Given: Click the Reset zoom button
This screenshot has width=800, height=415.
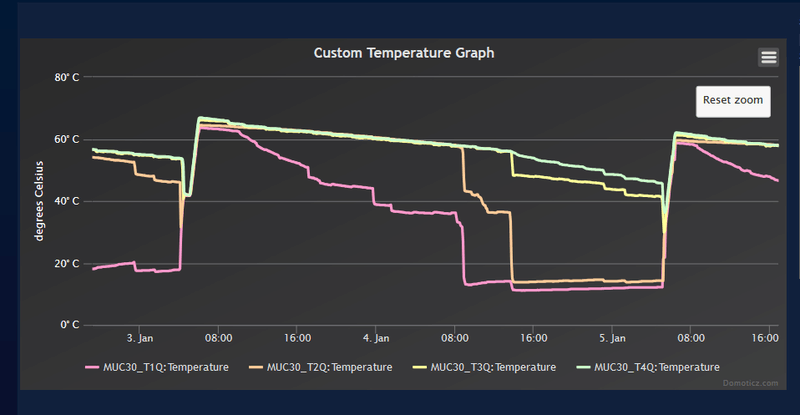Looking at the screenshot, I should pos(733,100).
